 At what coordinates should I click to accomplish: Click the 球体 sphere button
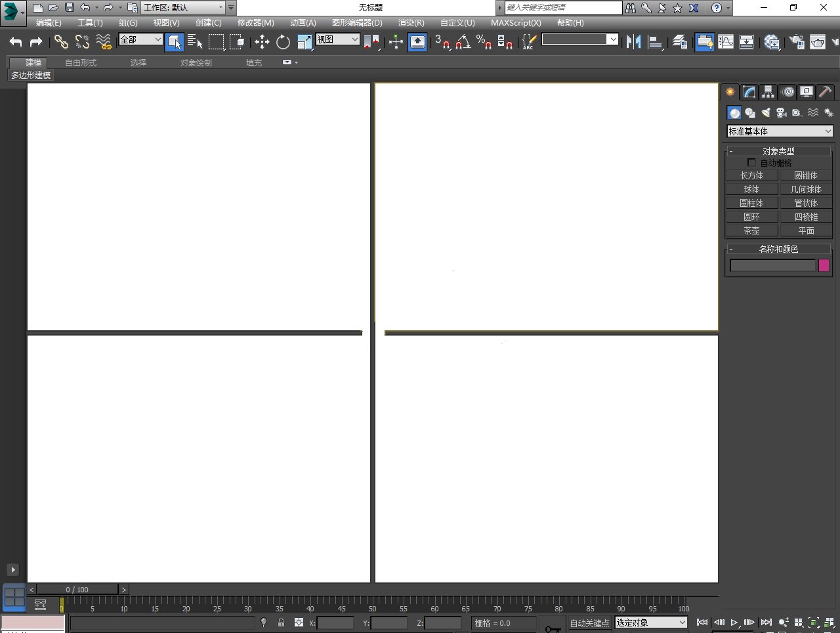(751, 189)
